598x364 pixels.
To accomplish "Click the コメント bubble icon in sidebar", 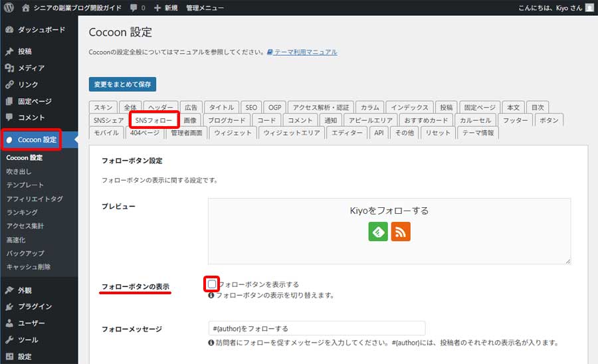I will tap(9, 118).
